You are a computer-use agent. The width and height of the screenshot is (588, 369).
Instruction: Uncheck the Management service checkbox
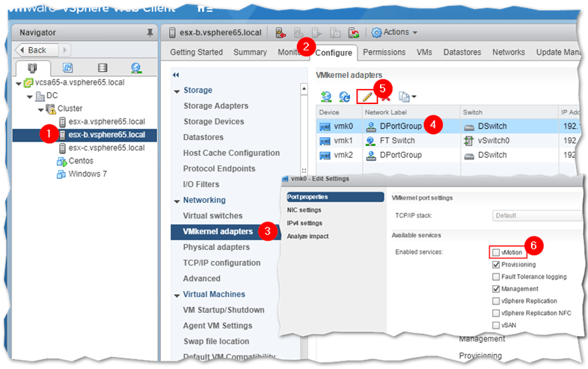click(x=496, y=289)
